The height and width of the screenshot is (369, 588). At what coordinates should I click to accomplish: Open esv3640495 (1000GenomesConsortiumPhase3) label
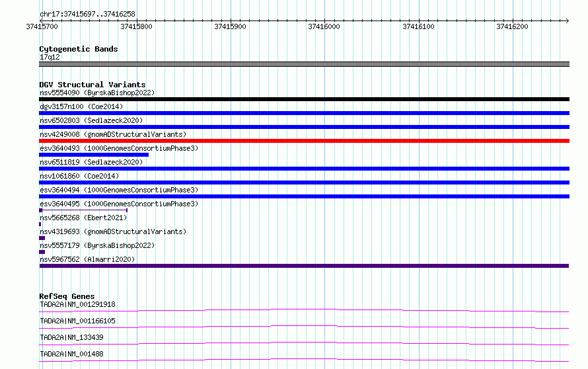[x=119, y=204]
